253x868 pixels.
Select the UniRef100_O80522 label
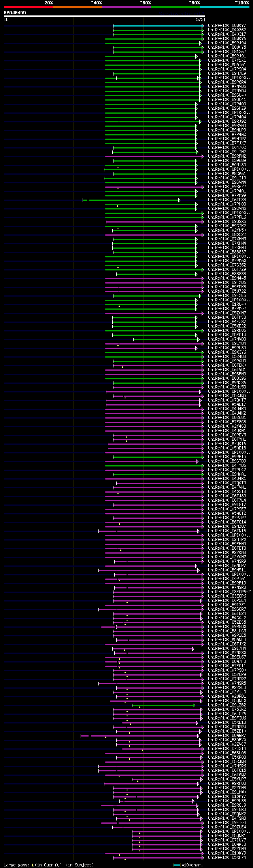(x=227, y=235)
